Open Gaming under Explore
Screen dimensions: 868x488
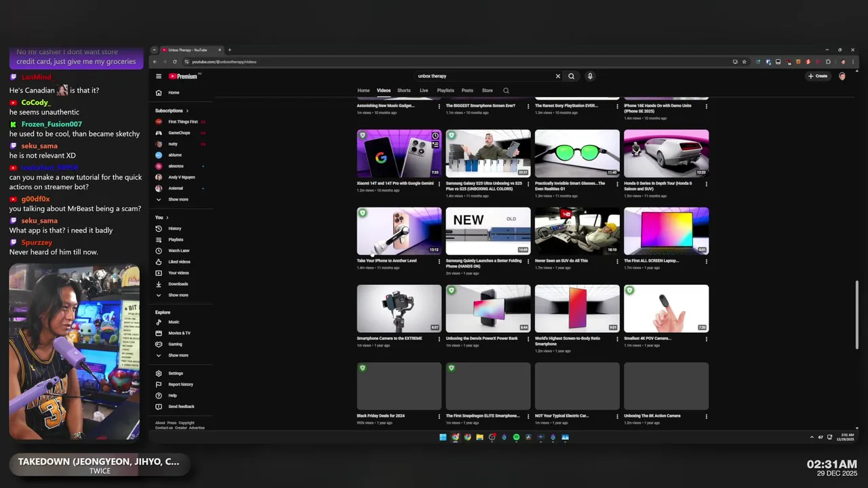click(x=175, y=344)
